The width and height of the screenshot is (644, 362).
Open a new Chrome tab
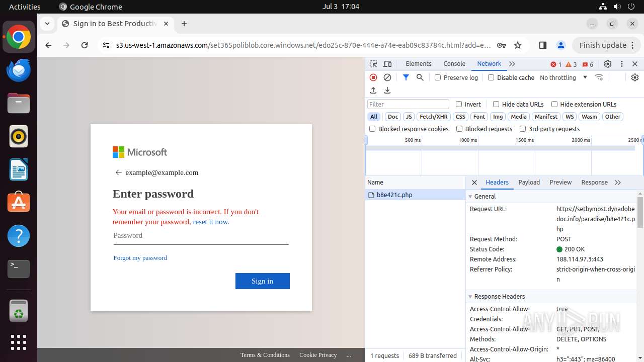[x=184, y=24]
